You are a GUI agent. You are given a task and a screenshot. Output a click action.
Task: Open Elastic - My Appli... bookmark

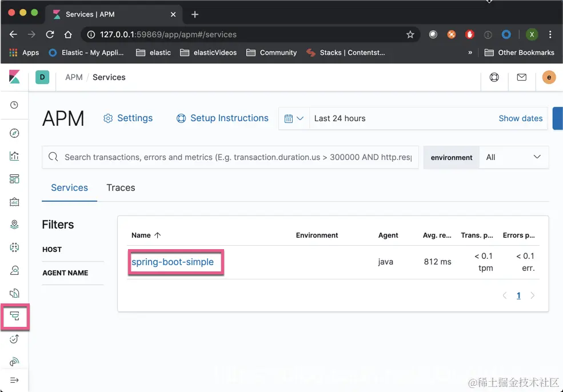point(86,53)
